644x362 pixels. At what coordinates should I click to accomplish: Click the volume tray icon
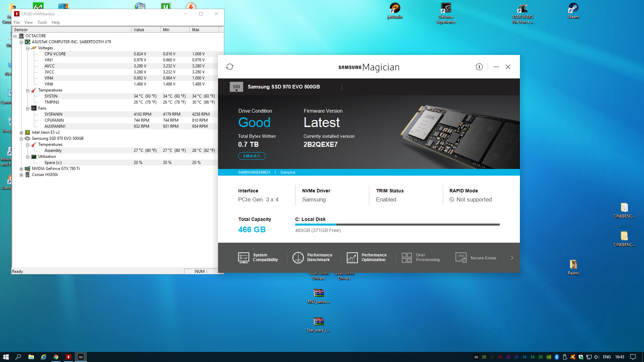tap(597, 357)
